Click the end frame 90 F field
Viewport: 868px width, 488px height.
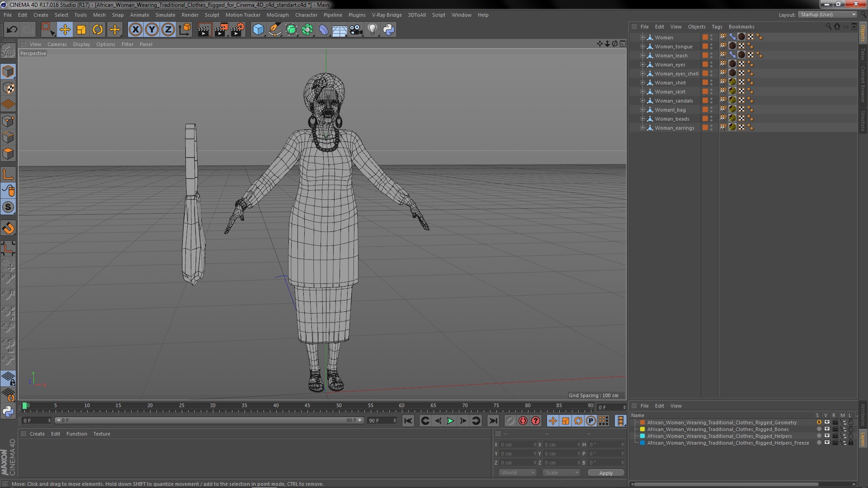pos(382,421)
